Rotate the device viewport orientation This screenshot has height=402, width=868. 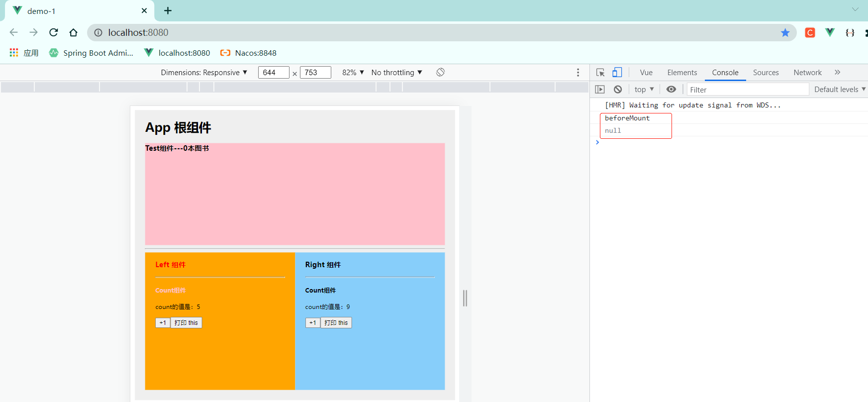pos(440,72)
